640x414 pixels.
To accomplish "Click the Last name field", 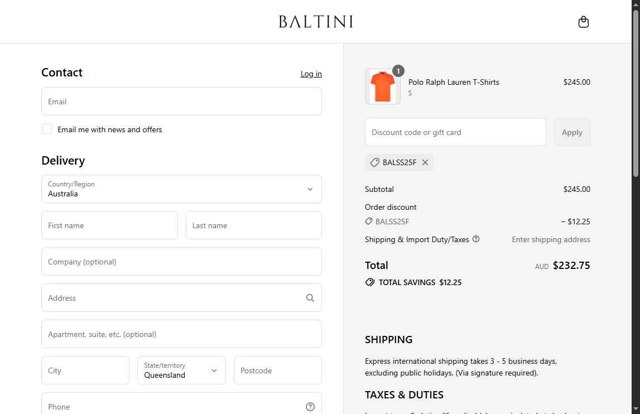I will [253, 225].
